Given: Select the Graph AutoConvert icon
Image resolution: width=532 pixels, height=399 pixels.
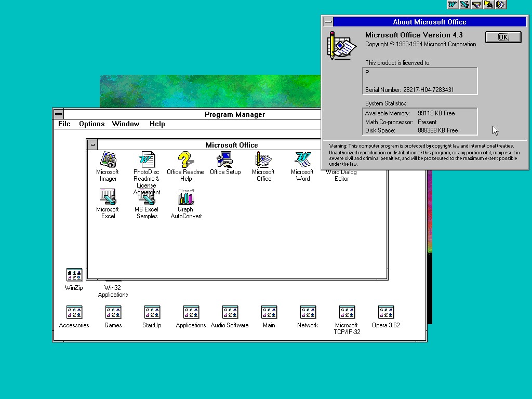Looking at the screenshot, I should [x=185, y=197].
